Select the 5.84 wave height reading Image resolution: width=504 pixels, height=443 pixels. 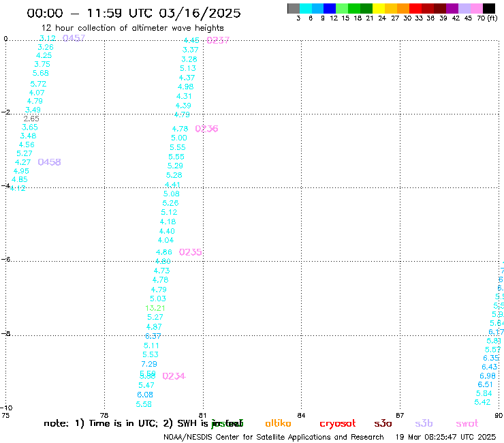[x=484, y=393]
